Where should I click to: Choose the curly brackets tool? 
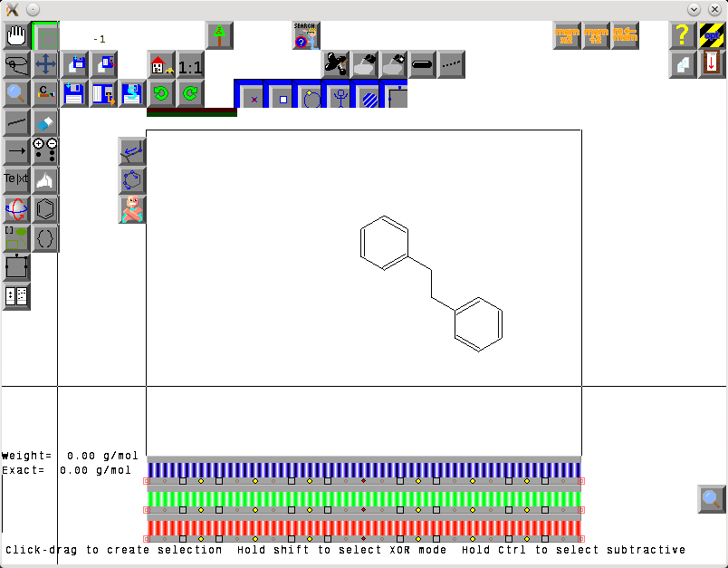45,238
